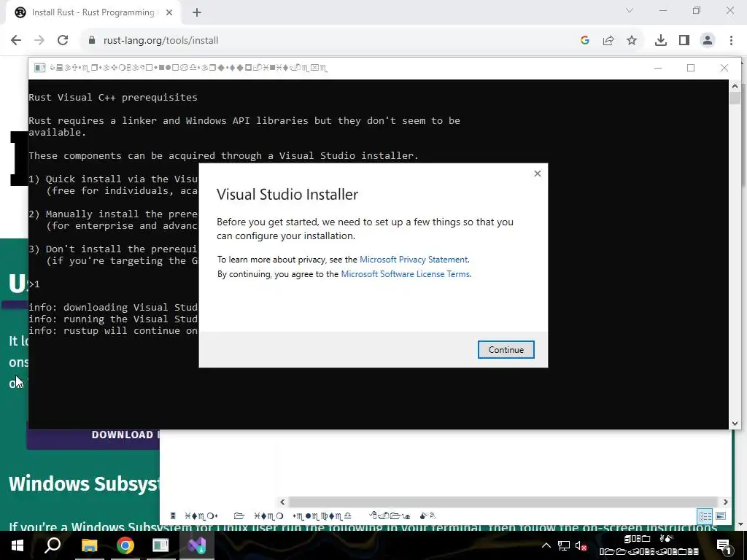Image resolution: width=747 pixels, height=560 pixels.
Task: Open the Microsoft Software License Terms link
Action: pyautogui.click(x=406, y=274)
